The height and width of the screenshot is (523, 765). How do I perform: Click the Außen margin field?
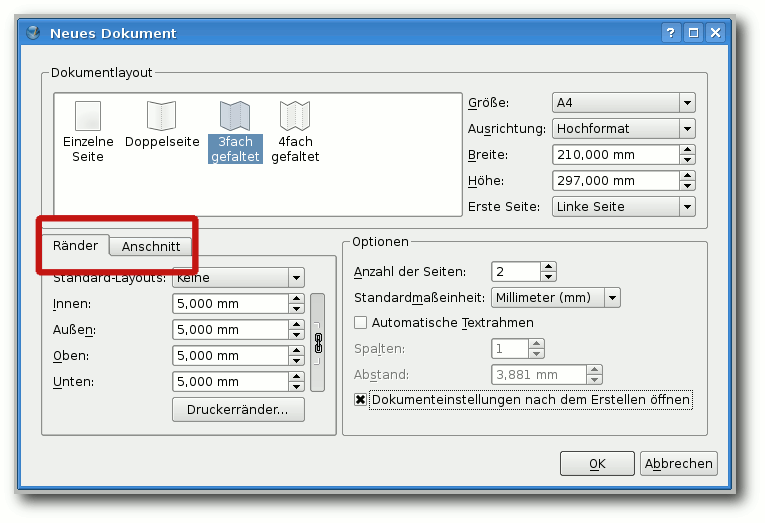(230, 330)
